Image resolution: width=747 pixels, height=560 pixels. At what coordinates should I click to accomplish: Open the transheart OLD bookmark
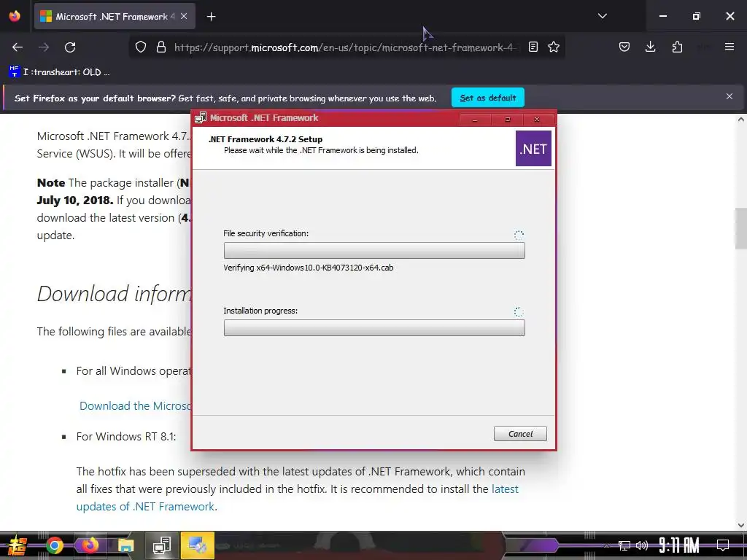59,72
